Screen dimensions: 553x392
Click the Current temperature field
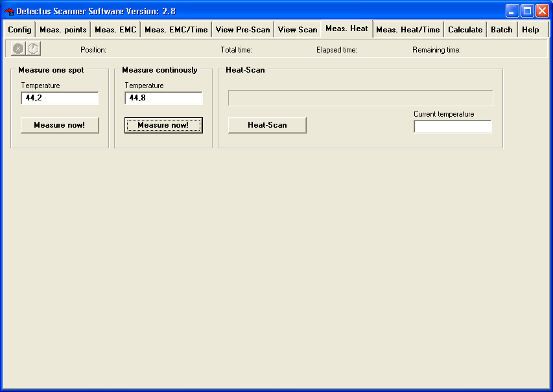tap(453, 126)
